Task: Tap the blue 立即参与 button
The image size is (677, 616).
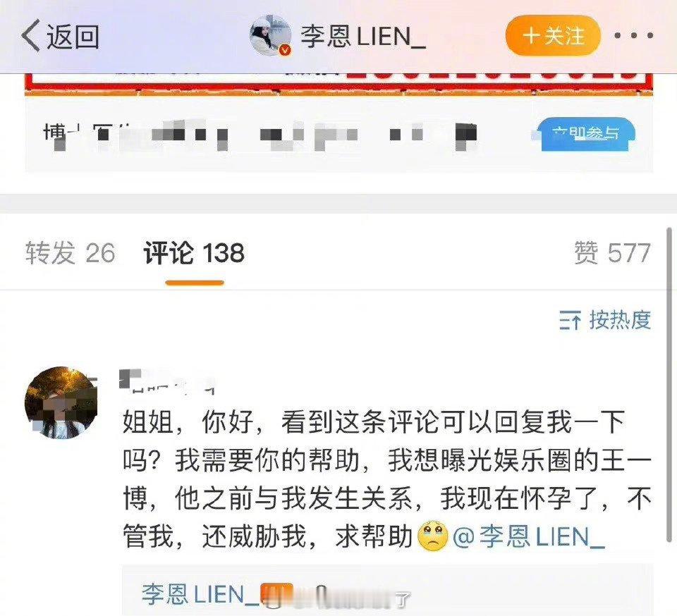Action: coord(586,134)
